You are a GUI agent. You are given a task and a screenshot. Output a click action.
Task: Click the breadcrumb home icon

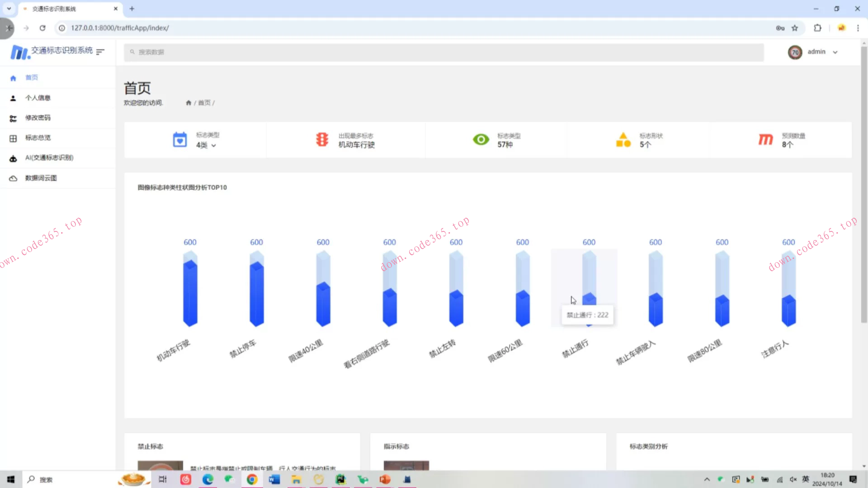tap(189, 103)
